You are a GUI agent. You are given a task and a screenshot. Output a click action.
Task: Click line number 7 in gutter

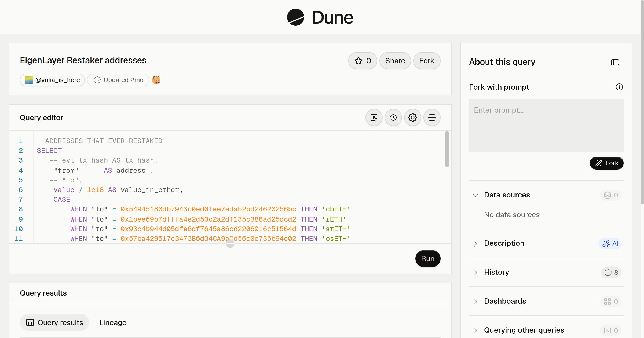21,200
